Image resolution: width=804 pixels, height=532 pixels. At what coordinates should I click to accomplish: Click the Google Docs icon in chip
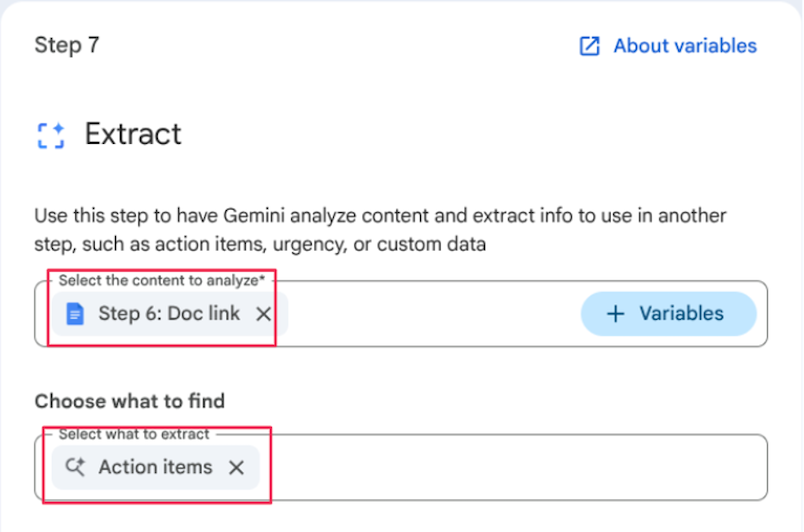click(x=75, y=314)
